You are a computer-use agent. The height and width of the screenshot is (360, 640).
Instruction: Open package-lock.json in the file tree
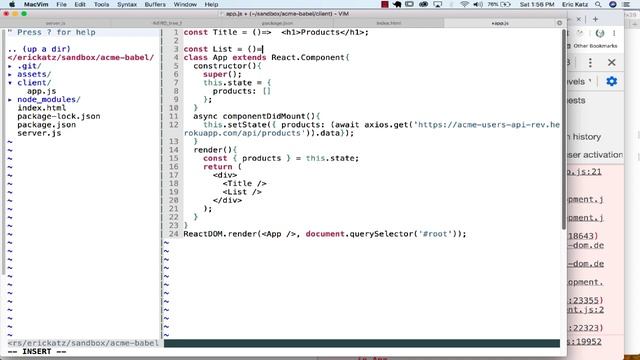click(x=59, y=116)
